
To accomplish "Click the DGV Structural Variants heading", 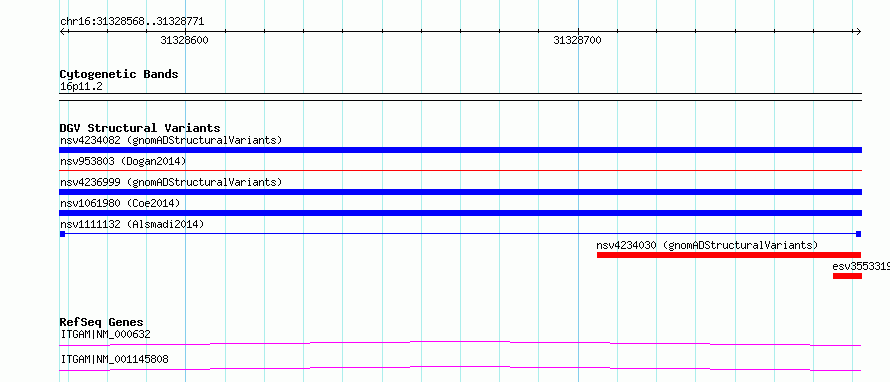I will [140, 128].
